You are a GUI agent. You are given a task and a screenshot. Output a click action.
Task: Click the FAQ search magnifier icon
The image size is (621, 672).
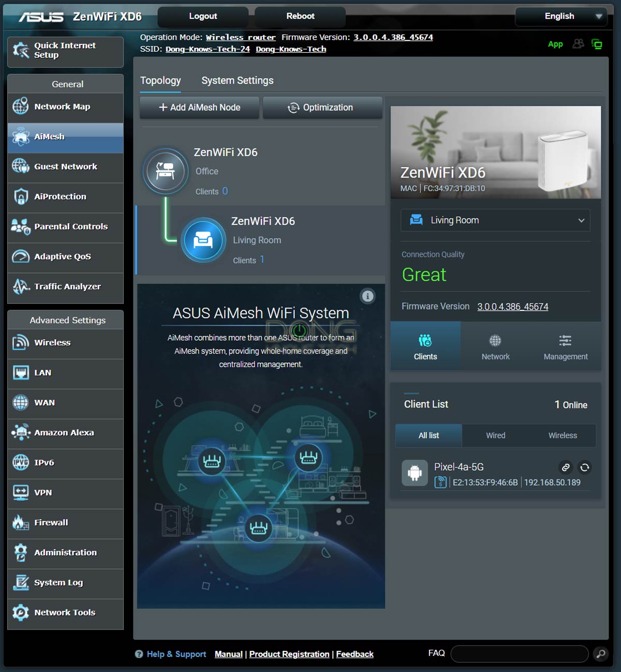[600, 654]
